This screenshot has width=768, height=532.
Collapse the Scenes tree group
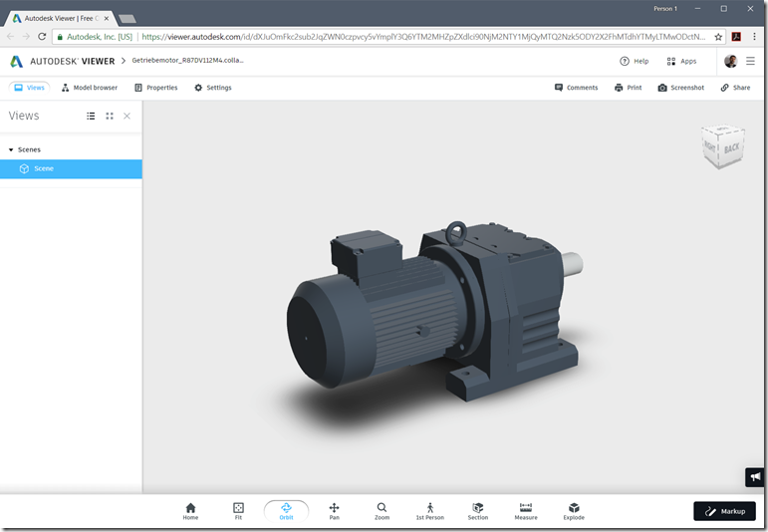tap(11, 149)
